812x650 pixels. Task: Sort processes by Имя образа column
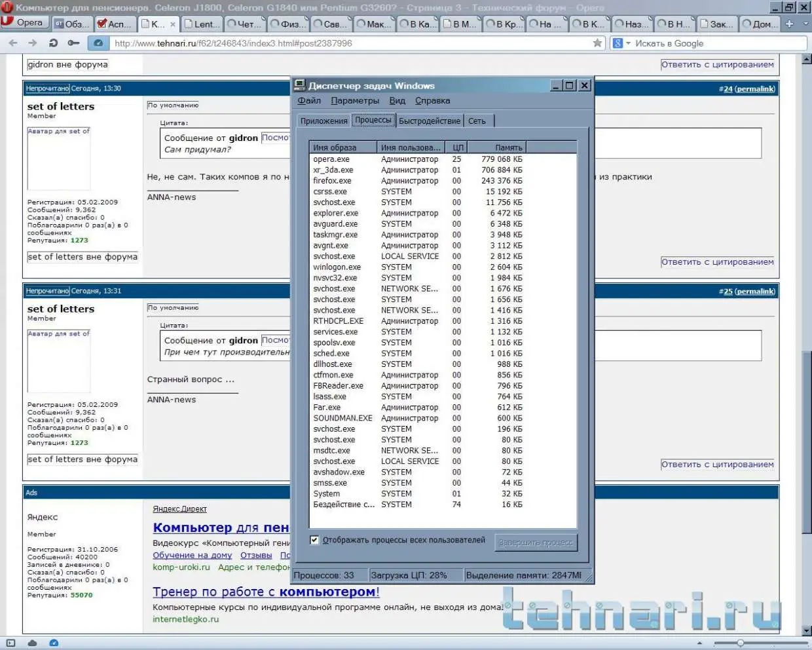(343, 147)
